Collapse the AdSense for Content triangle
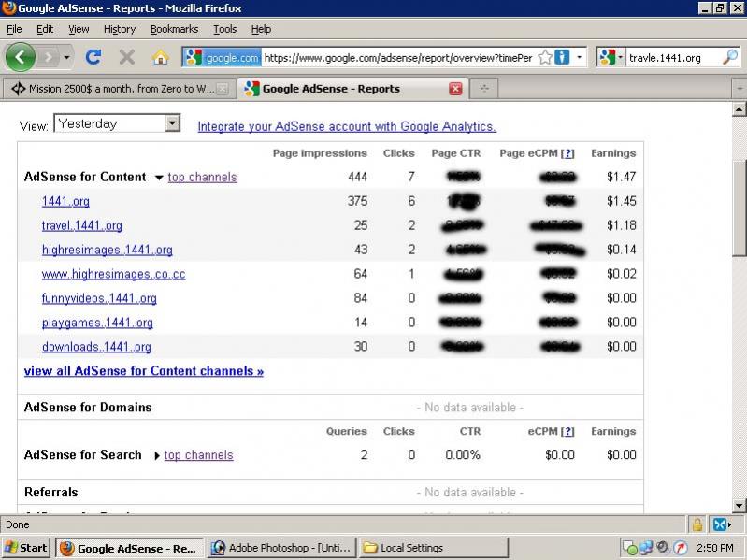The image size is (747, 560). click(159, 178)
